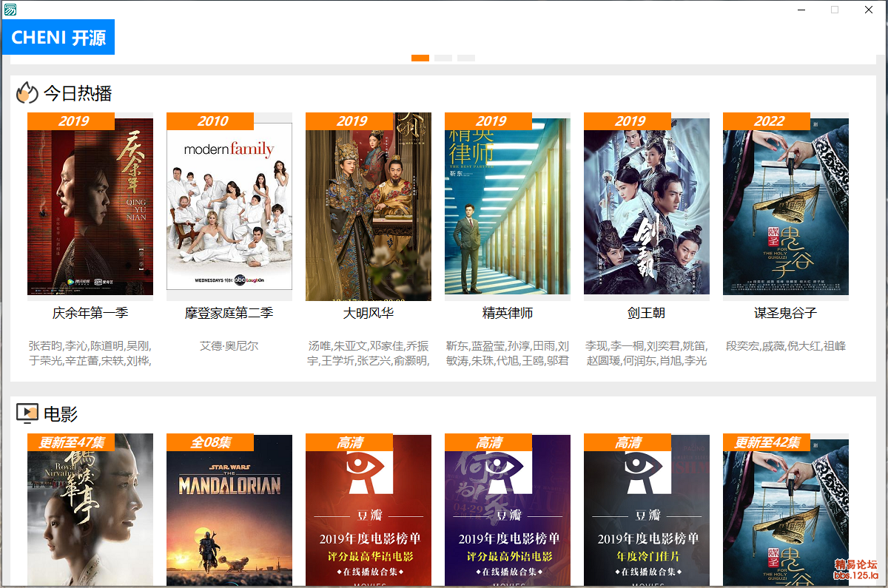The image size is (888, 588).
Task: Open the 年度冷门佳片 poster
Action: pos(647,510)
